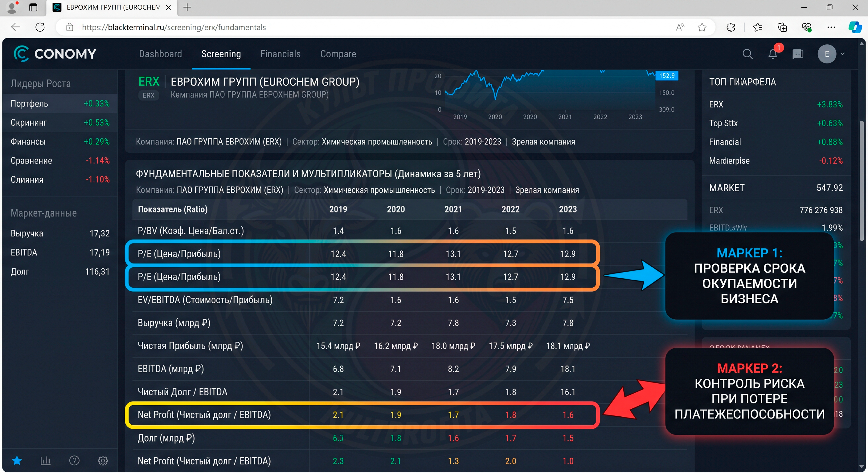Choose Сравнение in the left sidebar
Viewport: 868px width, 473px height.
(60, 160)
